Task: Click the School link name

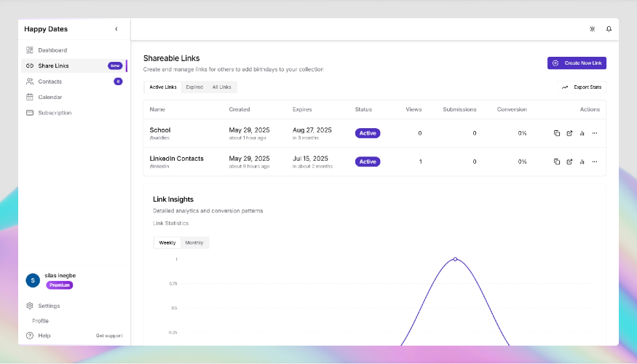Action: (160, 130)
